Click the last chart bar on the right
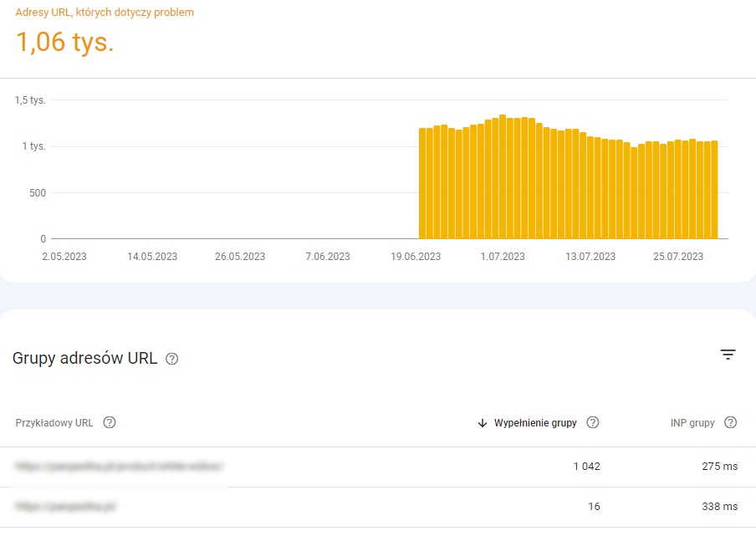Image resolution: width=756 pixels, height=536 pixels. pyautogui.click(x=714, y=190)
